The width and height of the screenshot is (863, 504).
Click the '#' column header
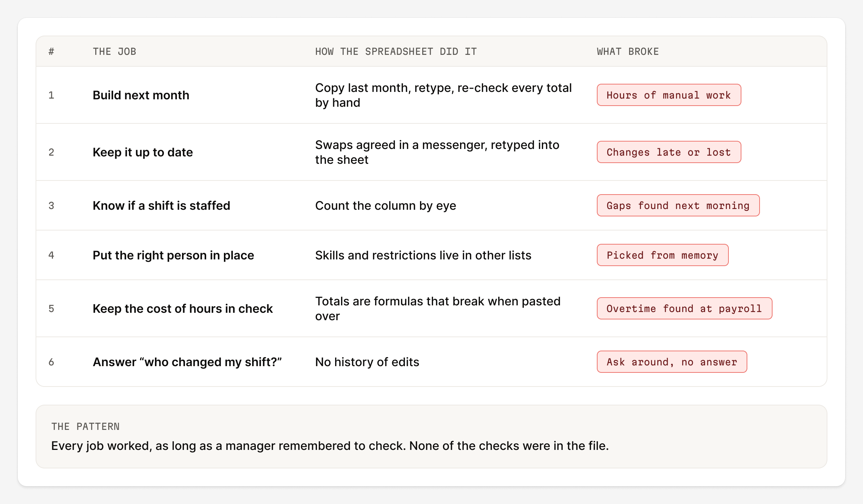tap(51, 52)
